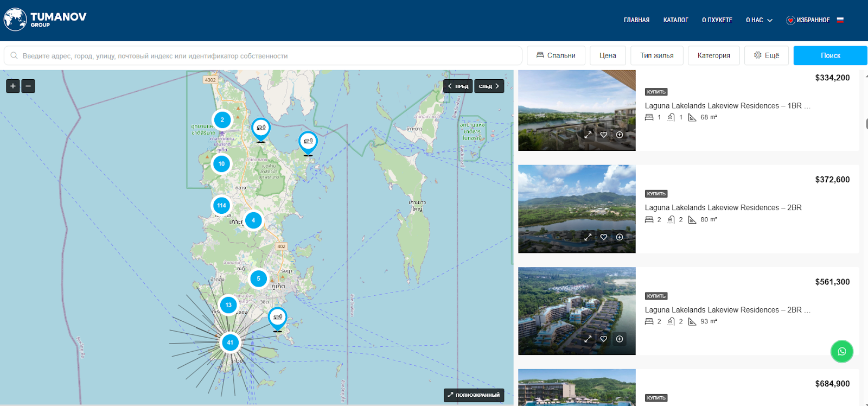Add $561,300 Lakeview 2BR listing to compare
868x406 pixels.
click(620, 339)
